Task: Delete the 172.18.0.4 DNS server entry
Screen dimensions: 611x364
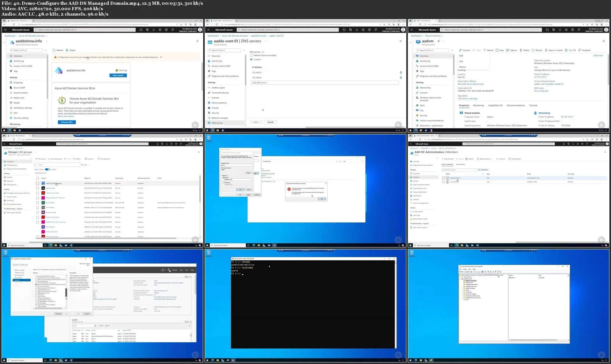Action: click(401, 78)
